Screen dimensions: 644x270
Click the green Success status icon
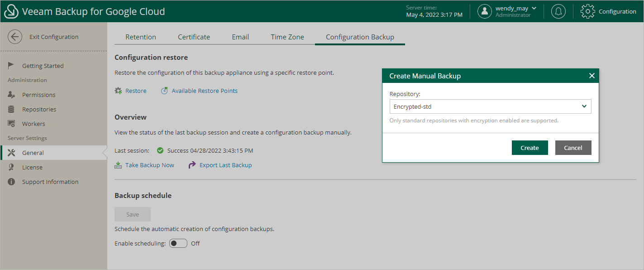click(160, 150)
